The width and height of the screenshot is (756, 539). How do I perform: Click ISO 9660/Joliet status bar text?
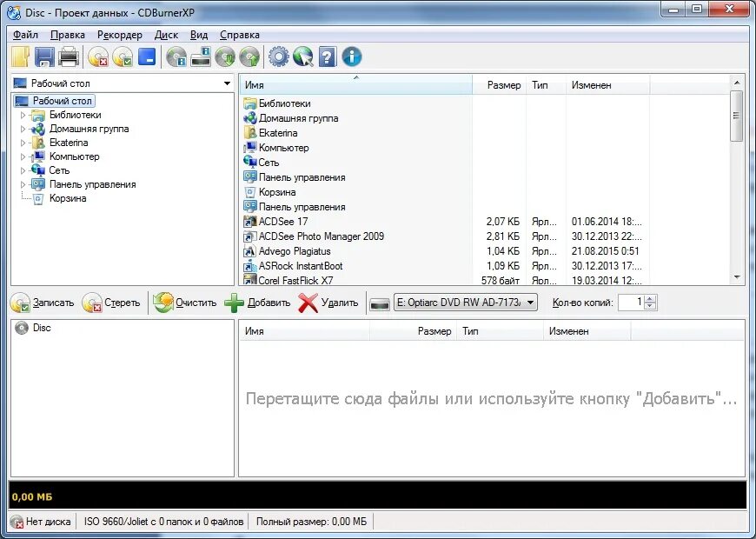163,522
